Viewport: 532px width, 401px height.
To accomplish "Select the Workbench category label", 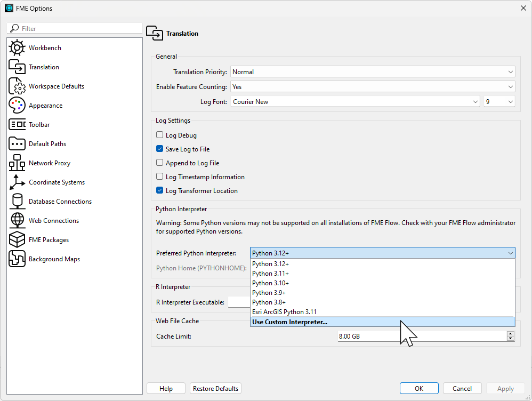I will (x=45, y=48).
